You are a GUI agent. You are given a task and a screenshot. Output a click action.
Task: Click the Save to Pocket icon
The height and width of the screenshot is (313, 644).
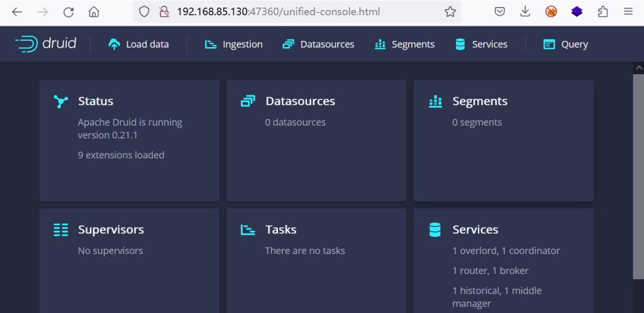499,12
